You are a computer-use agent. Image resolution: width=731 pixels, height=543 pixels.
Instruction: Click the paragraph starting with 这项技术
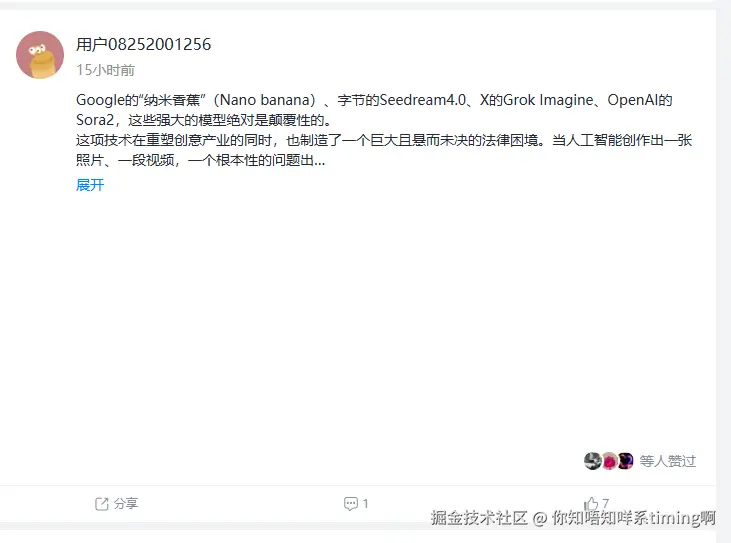(384, 150)
